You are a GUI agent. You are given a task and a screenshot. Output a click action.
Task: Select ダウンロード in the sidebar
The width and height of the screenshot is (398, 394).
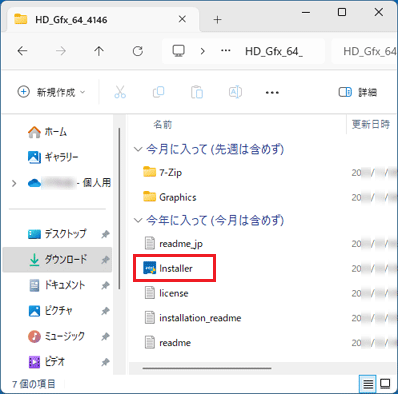pyautogui.click(x=57, y=260)
